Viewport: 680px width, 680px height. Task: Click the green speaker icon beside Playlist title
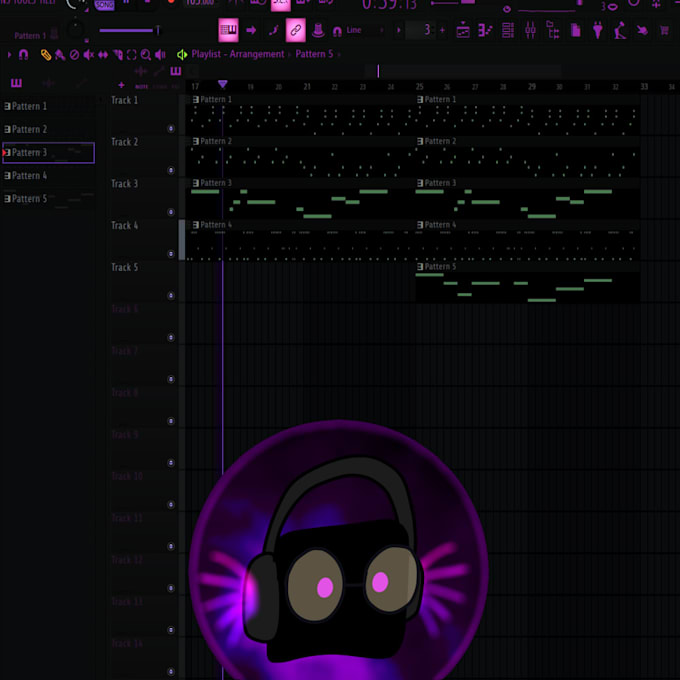pos(182,55)
